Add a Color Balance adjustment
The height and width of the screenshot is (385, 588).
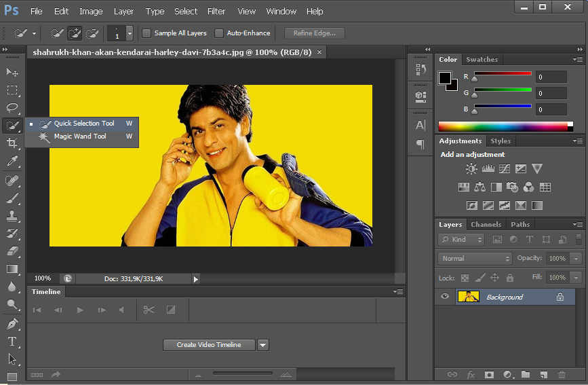click(x=479, y=187)
